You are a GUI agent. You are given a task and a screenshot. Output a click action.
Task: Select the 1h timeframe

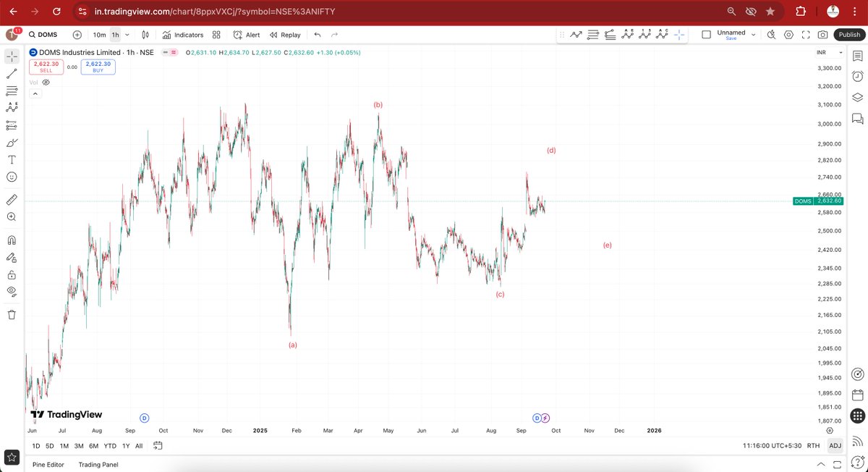115,35
